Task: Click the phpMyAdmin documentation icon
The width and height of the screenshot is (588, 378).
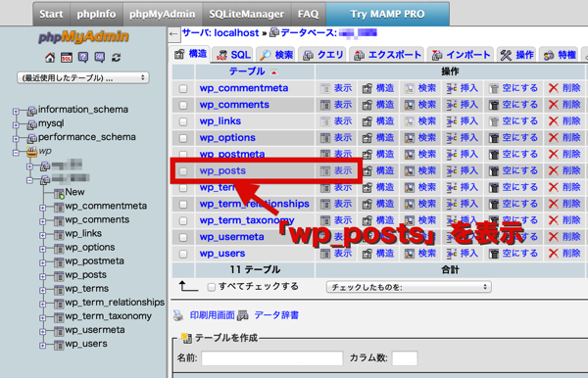Action: 83,58
